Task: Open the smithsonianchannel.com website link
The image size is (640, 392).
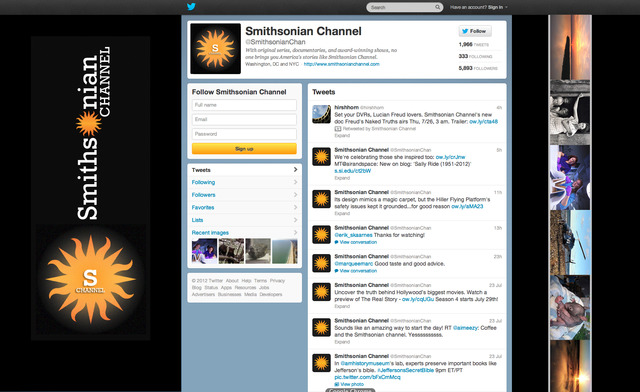Action: point(342,64)
